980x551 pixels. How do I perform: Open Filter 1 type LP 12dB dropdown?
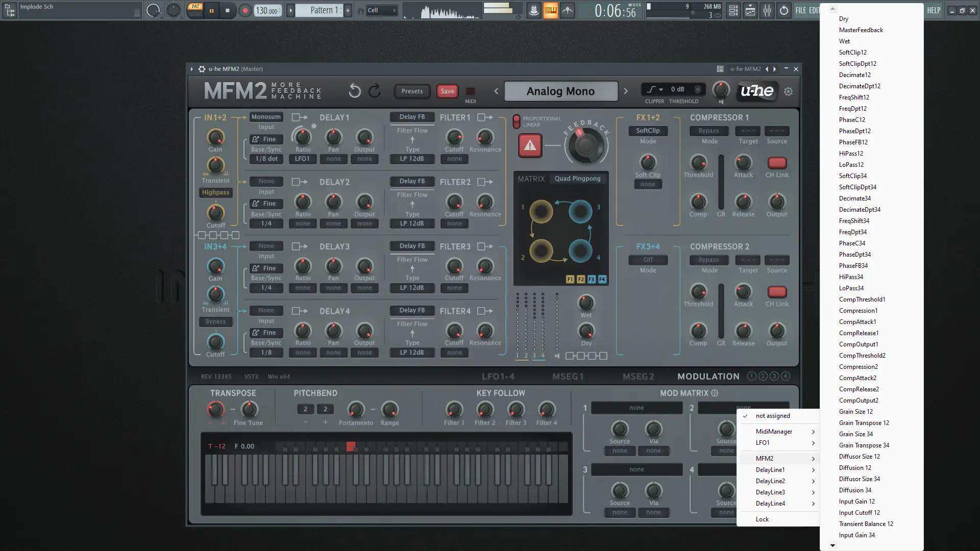point(412,159)
